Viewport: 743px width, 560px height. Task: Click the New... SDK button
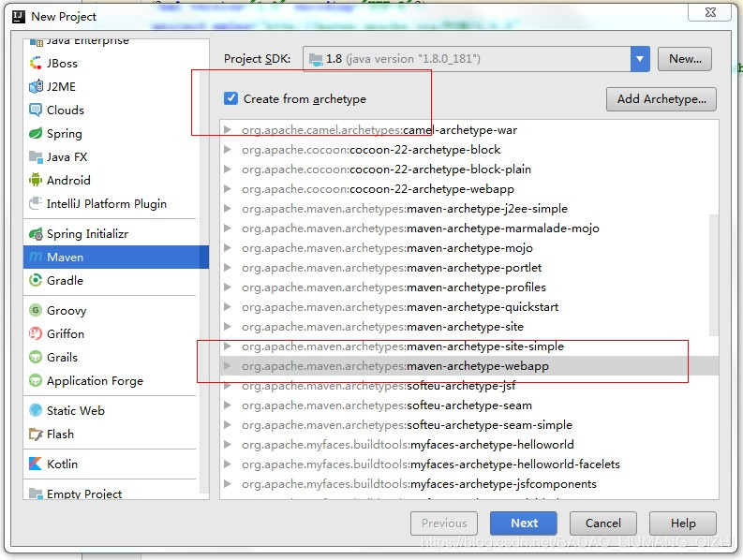click(x=685, y=59)
